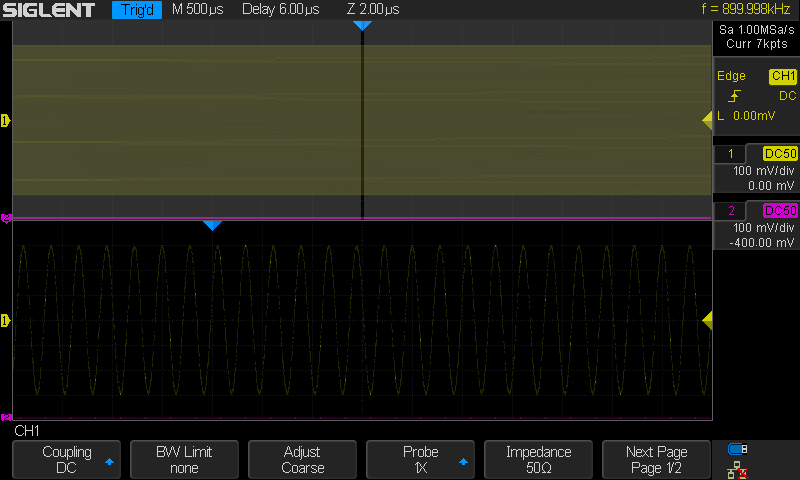Click the yellow channel 1 ground marker in the lower window
800x480 pixels.
point(6,320)
